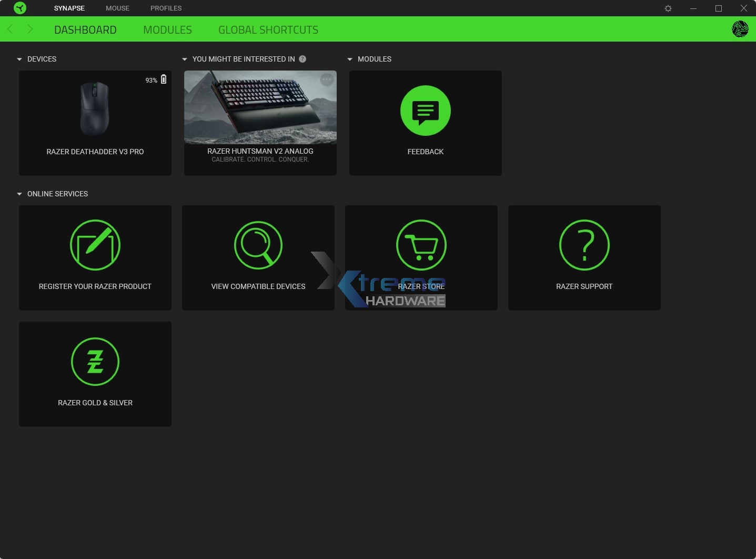756x559 pixels.
Task: Open View Compatible Devices magnifier icon
Action: (x=258, y=245)
